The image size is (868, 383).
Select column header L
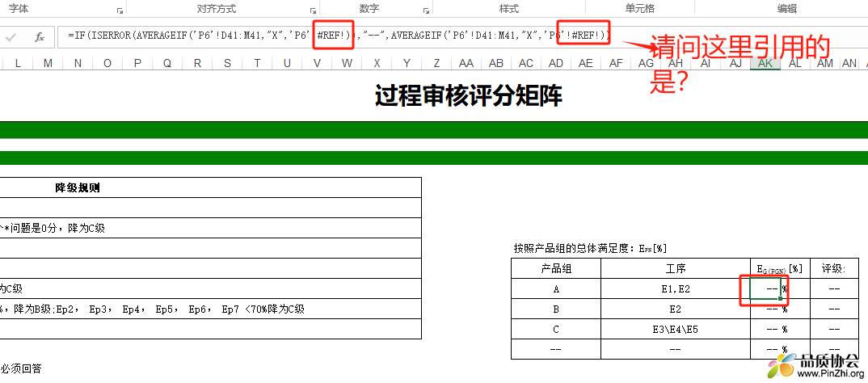19,63
